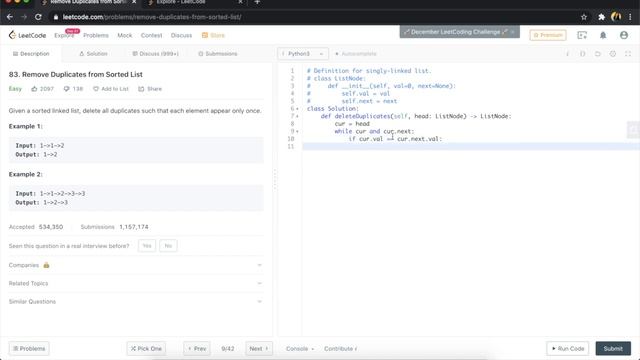This screenshot has width=640, height=360.
Task: Fold the deleteDuplicates function at line 7
Action: pyautogui.click(x=297, y=116)
